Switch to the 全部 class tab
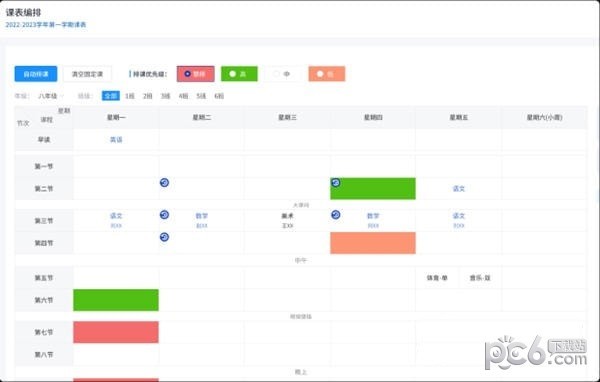Viewport: 600px width, 382px height. (111, 96)
